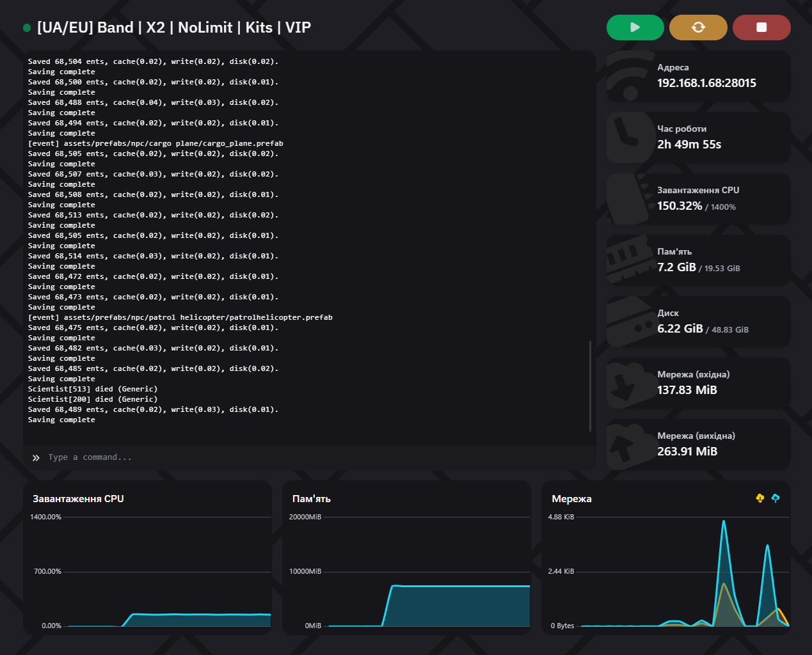Click the patrolhelicopter.prefab event log line
The image size is (812, 655).
tap(180, 317)
